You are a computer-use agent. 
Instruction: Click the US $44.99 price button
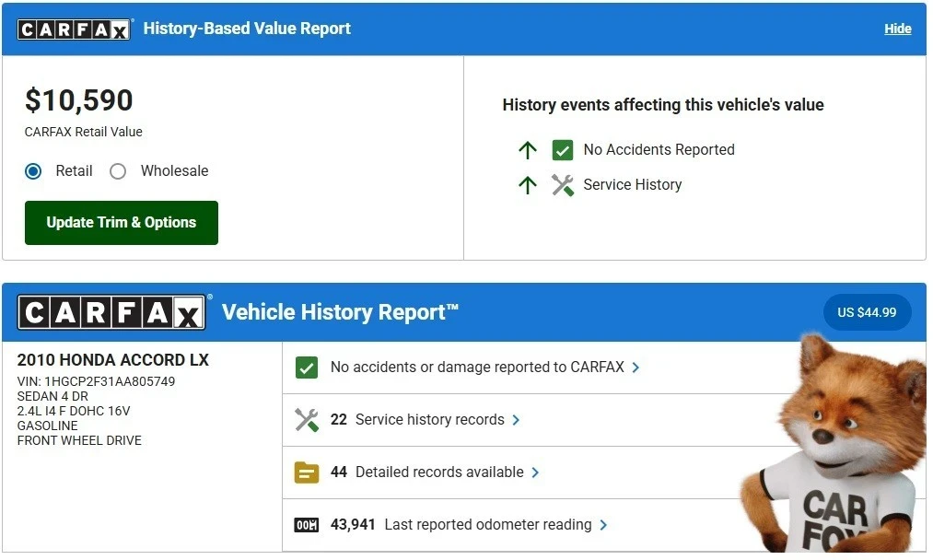[x=867, y=313]
